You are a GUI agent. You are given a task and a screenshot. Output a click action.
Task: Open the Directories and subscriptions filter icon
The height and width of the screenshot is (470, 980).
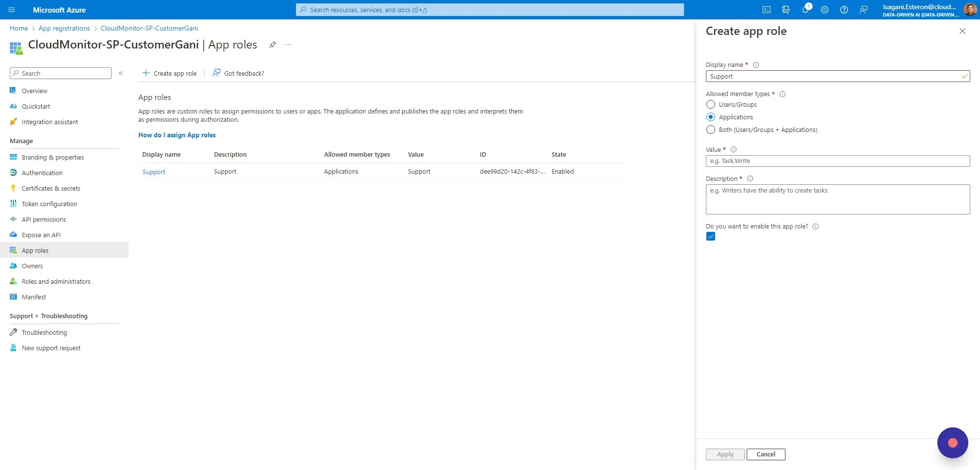tap(786, 10)
